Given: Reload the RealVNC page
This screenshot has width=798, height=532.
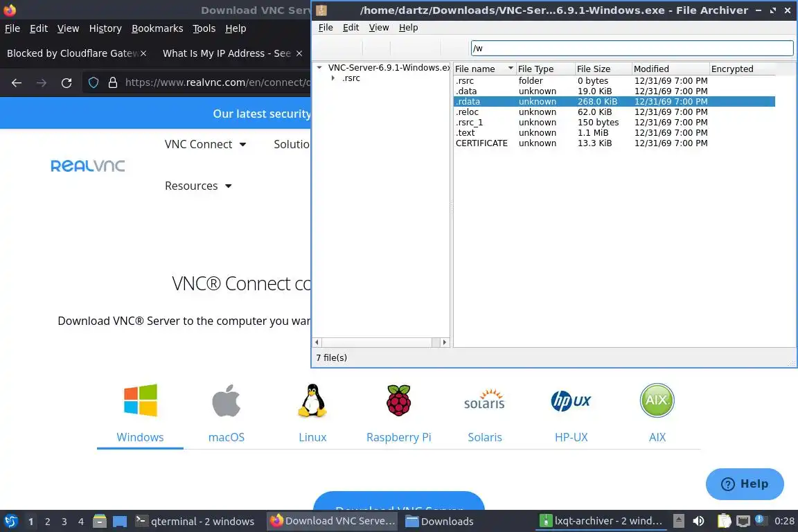Looking at the screenshot, I should tap(66, 82).
